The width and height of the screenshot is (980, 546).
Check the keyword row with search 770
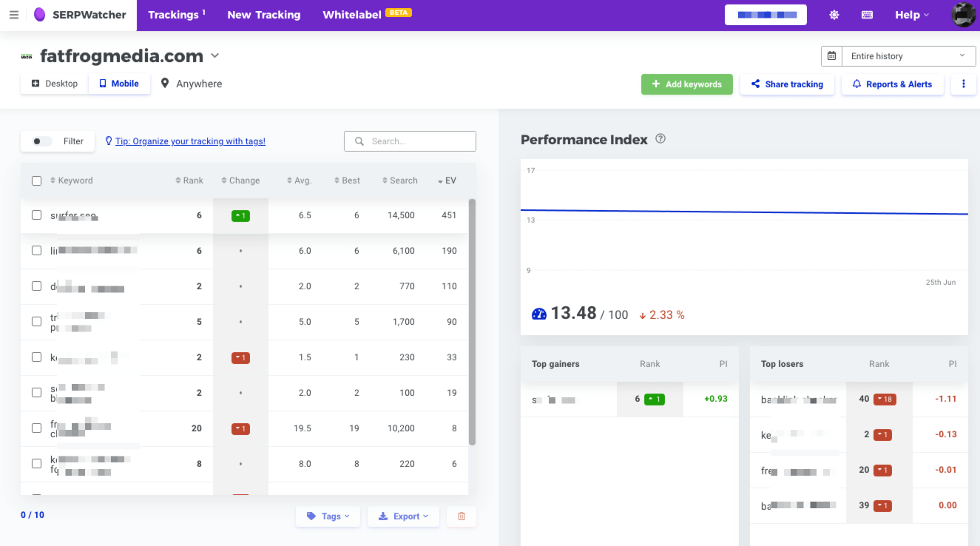tap(37, 286)
